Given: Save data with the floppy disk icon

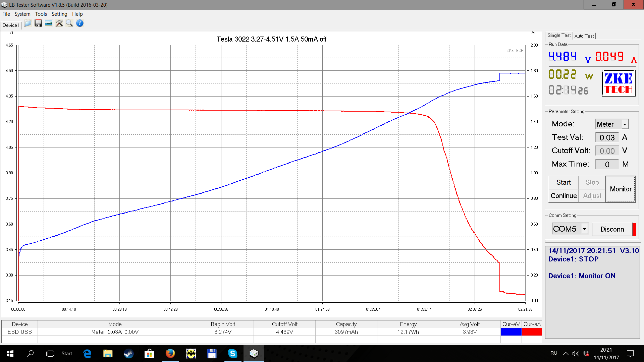Looking at the screenshot, I should click(x=38, y=23).
